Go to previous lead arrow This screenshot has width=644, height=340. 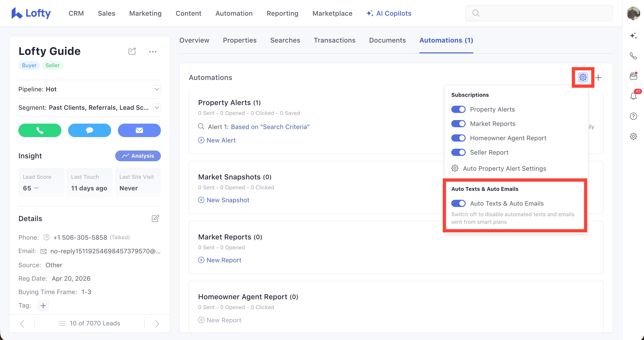click(22, 324)
